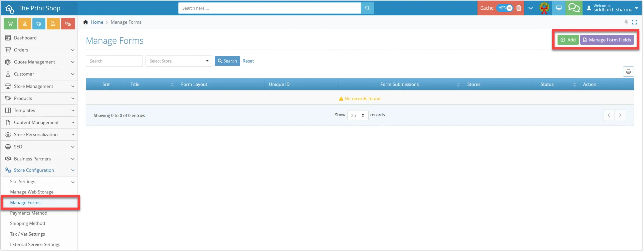This screenshot has width=644, height=252.
Task: Expand the Products sidebar menu
Action: (x=39, y=98)
